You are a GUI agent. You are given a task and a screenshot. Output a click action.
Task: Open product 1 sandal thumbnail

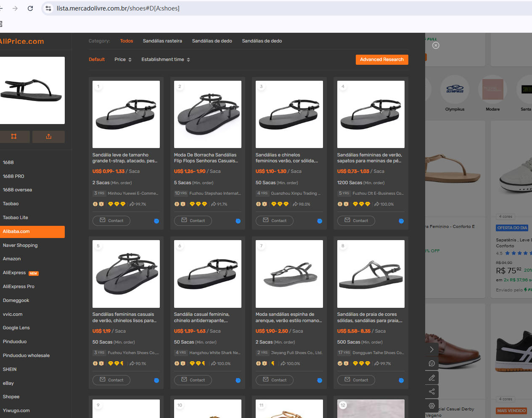(x=126, y=114)
